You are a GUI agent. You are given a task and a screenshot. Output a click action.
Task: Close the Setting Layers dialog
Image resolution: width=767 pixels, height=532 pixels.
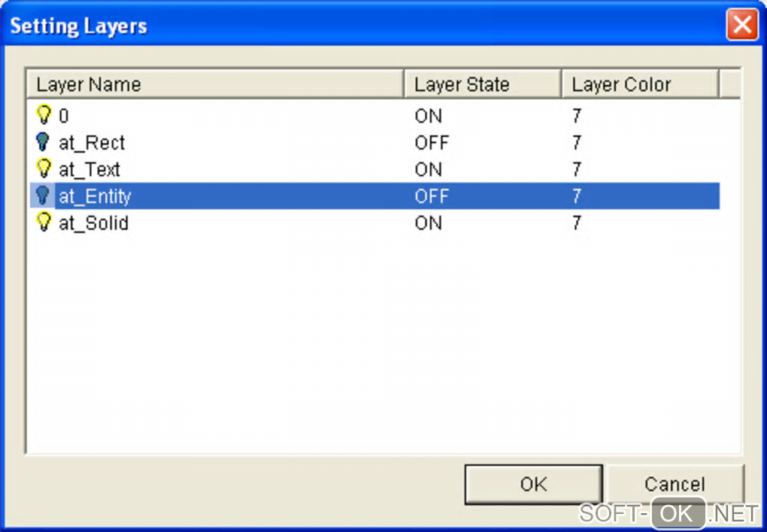click(742, 25)
